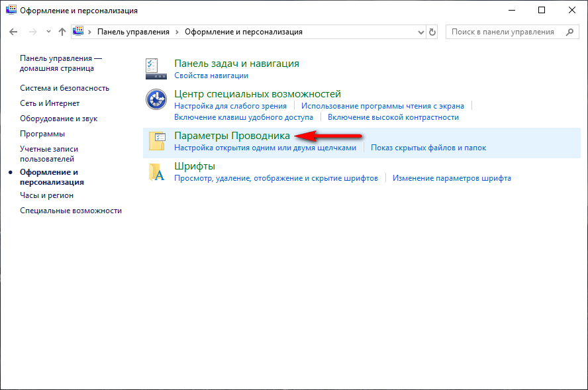
Task: Open Параметры Проводника heading
Action: (x=232, y=135)
